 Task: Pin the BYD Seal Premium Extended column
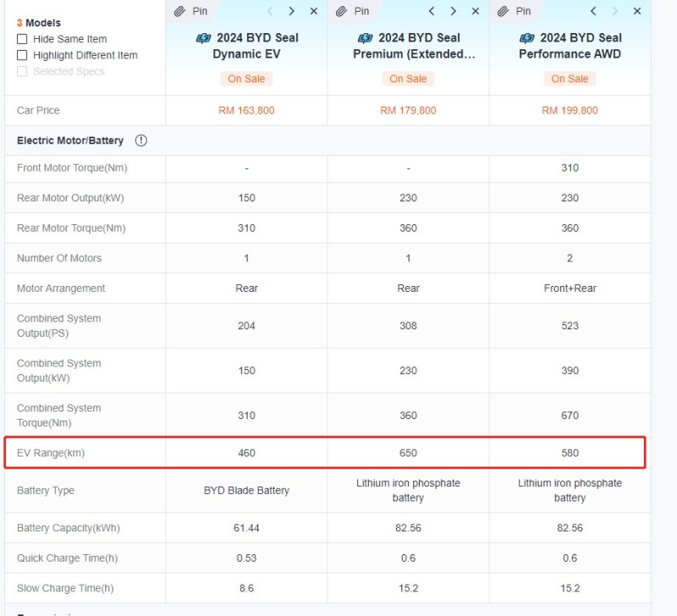(x=352, y=11)
